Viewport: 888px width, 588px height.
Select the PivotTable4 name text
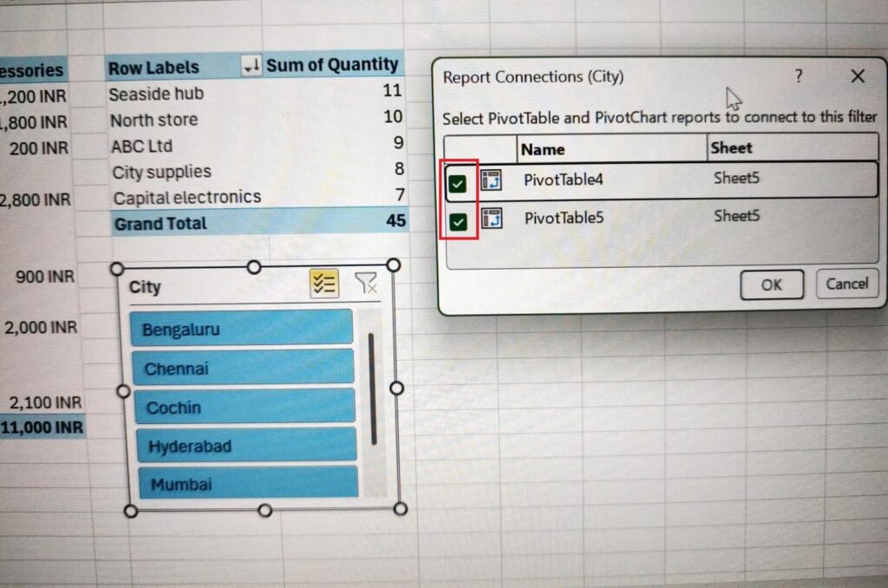click(564, 180)
